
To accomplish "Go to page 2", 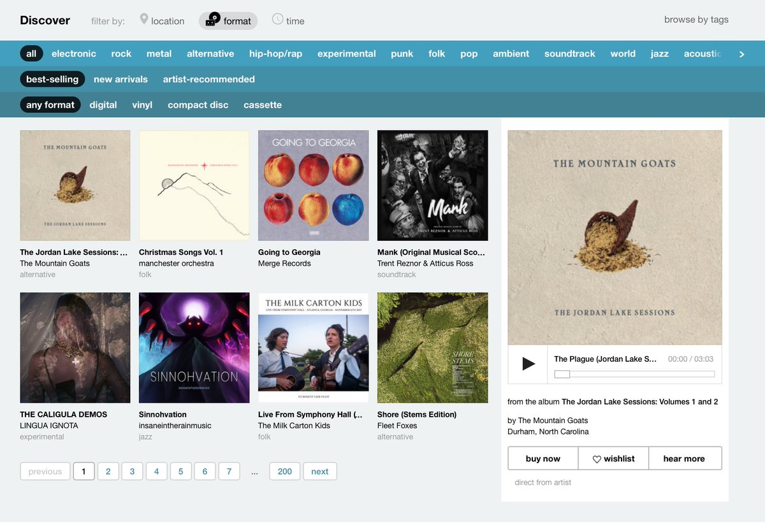I will pyautogui.click(x=108, y=471).
